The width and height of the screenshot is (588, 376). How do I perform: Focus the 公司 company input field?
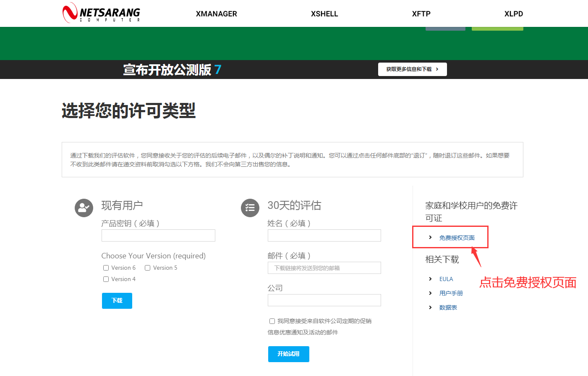coord(324,300)
